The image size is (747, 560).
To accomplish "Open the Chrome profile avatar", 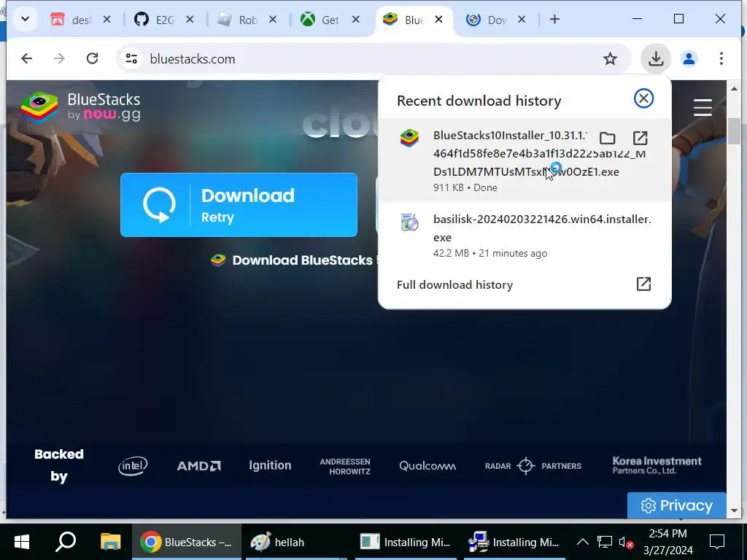I will [x=689, y=58].
